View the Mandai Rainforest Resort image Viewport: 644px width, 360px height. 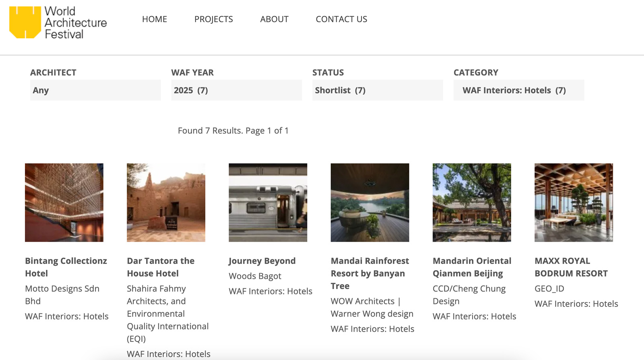click(x=369, y=203)
